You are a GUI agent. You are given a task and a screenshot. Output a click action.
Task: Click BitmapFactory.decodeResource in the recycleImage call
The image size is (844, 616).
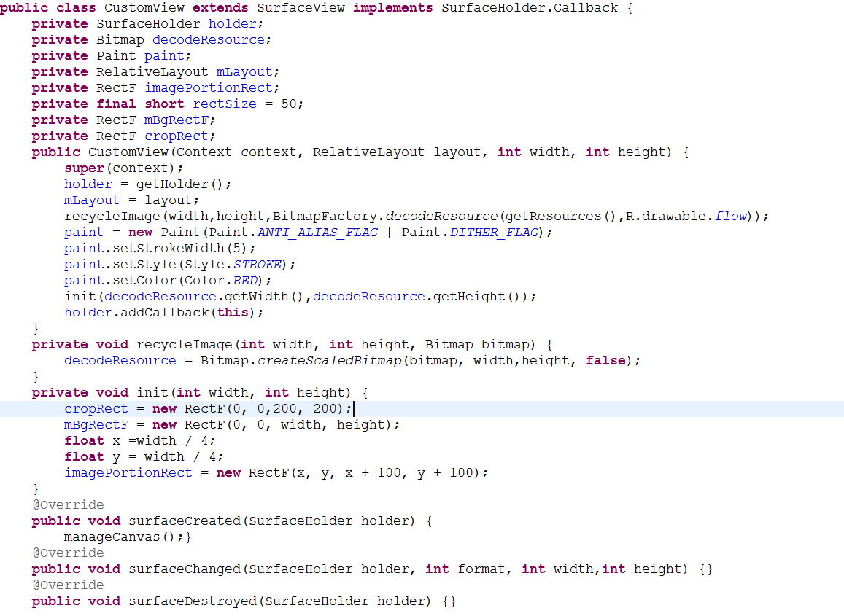385,217
